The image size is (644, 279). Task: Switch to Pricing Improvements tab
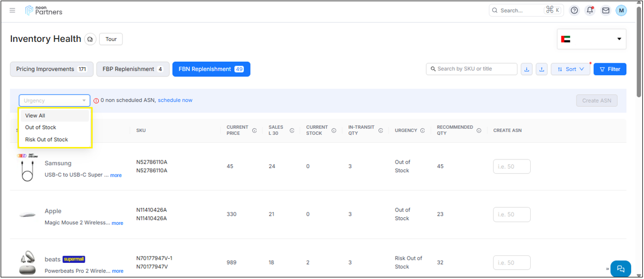pos(52,69)
